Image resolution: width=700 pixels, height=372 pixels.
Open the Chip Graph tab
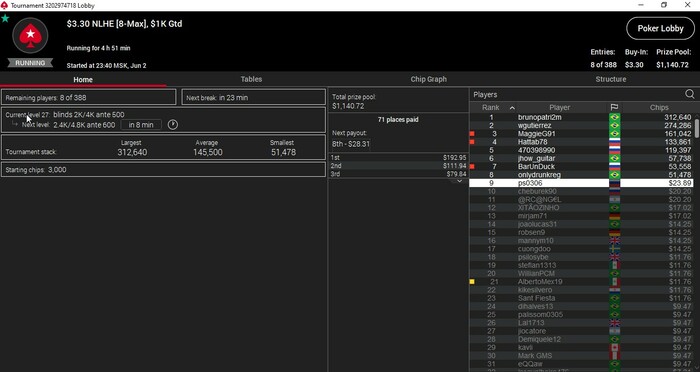point(429,79)
